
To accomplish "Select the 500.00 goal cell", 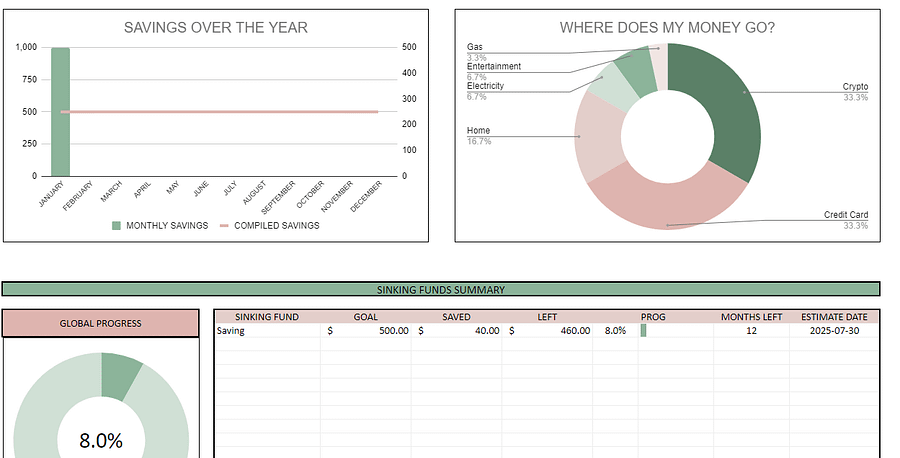I will click(366, 331).
